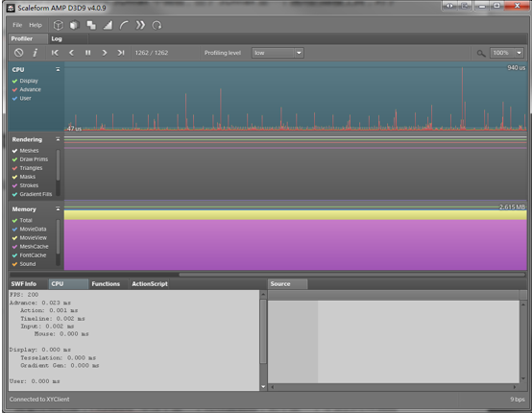This screenshot has width=532, height=413.
Task: Click the CPU info scroll up arrow
Action: tap(263, 294)
